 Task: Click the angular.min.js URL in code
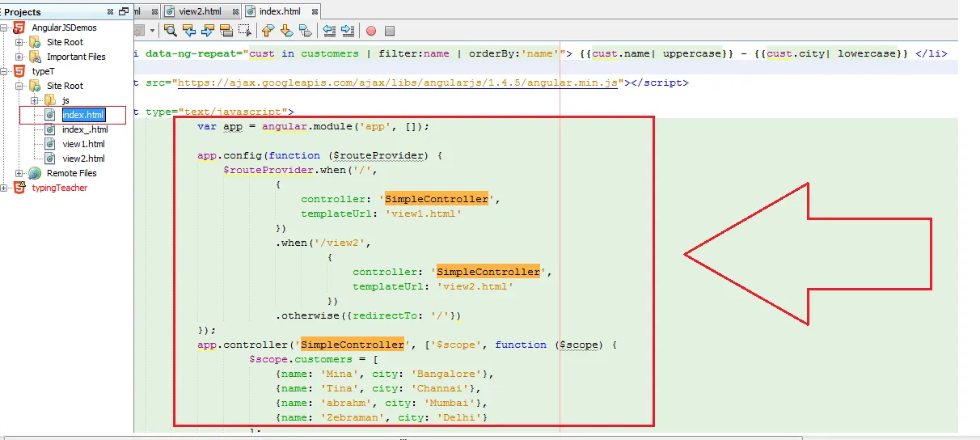(398, 82)
